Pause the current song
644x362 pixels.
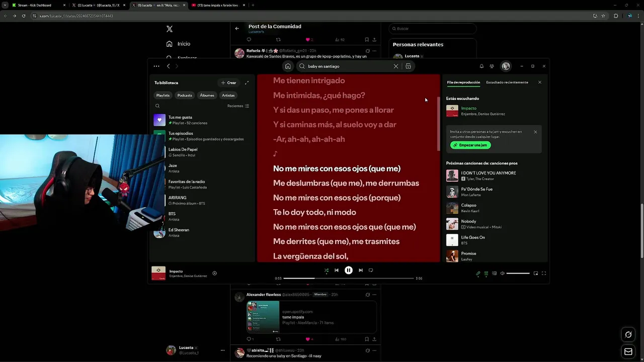349,270
